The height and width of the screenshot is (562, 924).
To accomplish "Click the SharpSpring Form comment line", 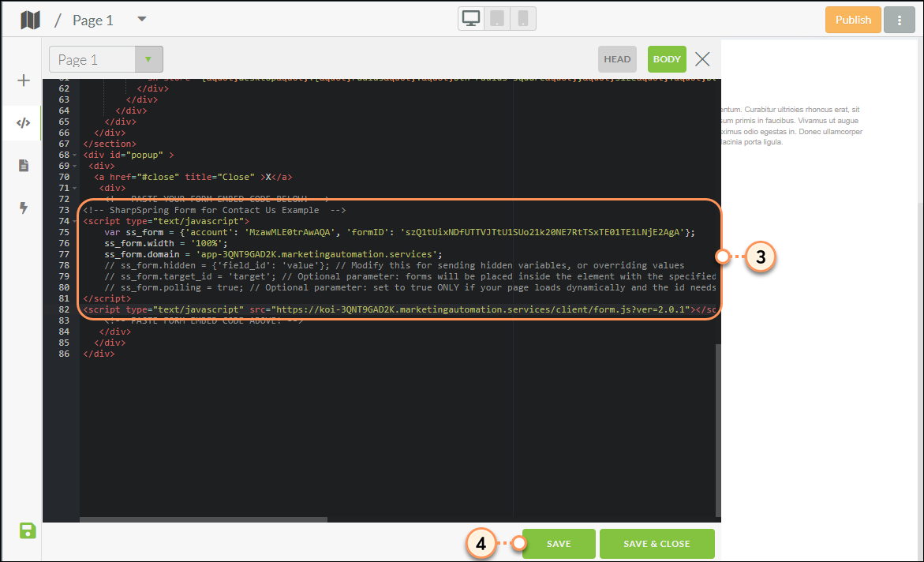I will point(214,210).
